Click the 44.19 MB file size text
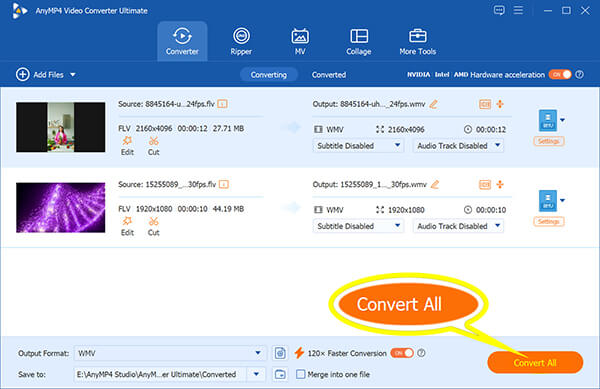Image resolution: width=600 pixels, height=389 pixels. (x=228, y=209)
